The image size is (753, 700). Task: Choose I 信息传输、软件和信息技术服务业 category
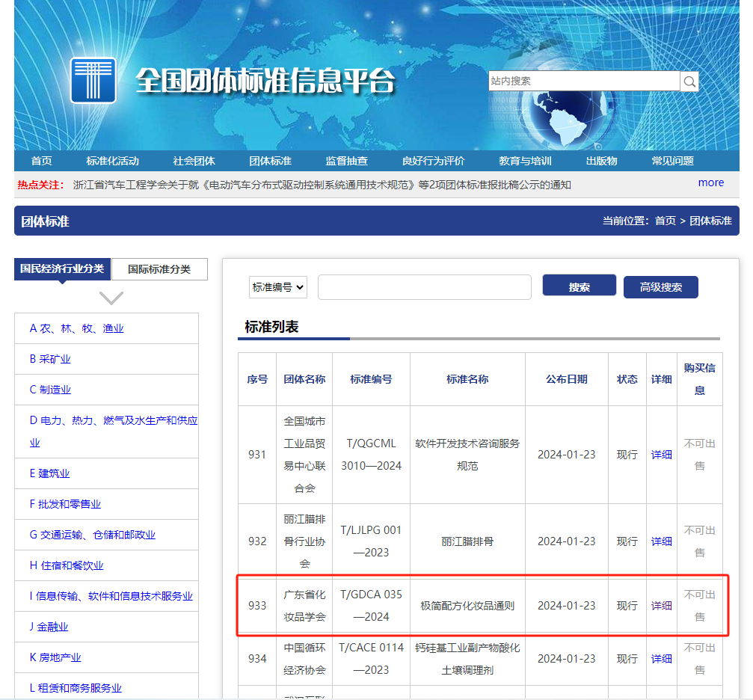coord(111,596)
